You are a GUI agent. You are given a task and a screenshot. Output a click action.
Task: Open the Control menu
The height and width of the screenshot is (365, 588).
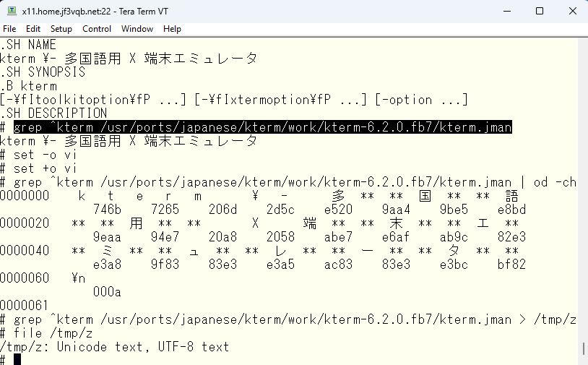(97, 29)
